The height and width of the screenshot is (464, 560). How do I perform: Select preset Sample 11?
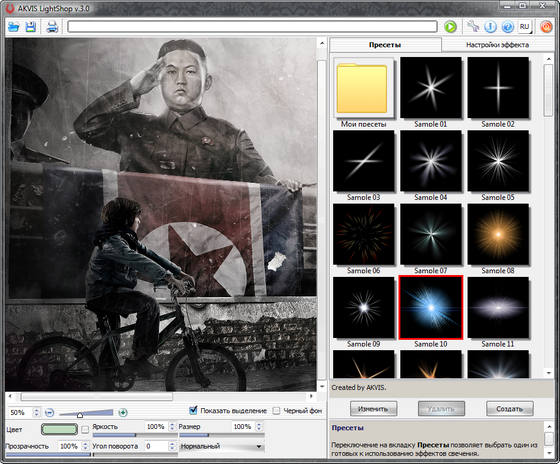click(x=498, y=308)
